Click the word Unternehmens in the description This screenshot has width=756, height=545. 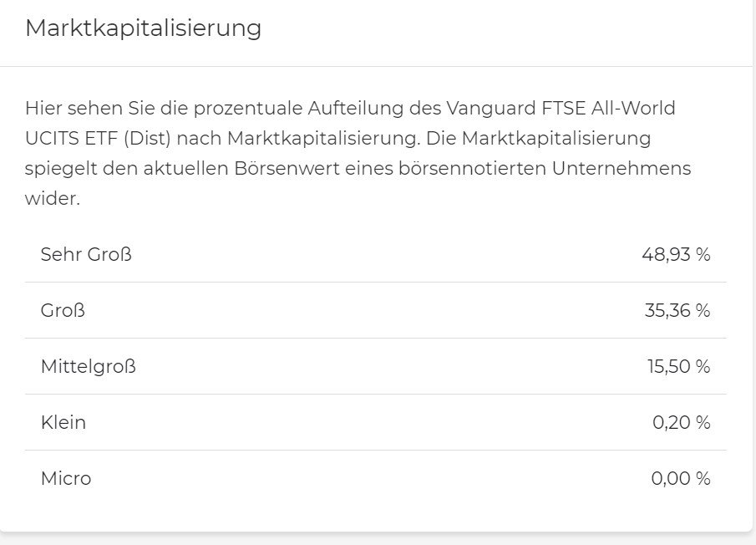click(x=621, y=168)
